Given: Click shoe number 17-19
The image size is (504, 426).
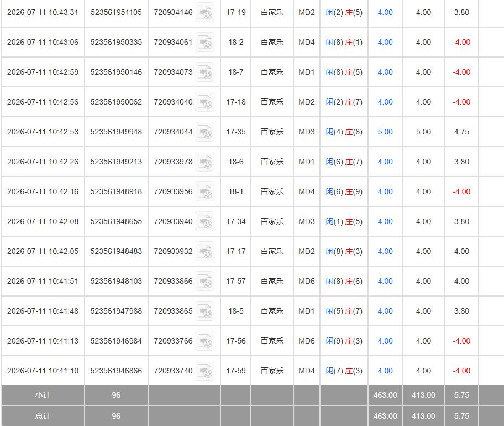Looking at the screenshot, I should coord(235,13).
